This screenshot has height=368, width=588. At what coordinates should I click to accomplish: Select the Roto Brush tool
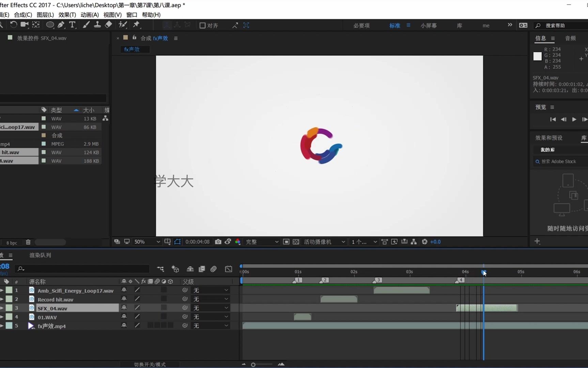123,25
